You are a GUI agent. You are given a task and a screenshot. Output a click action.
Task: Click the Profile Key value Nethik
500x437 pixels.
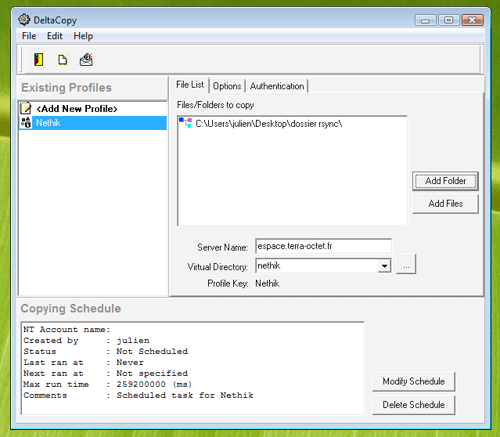(267, 283)
